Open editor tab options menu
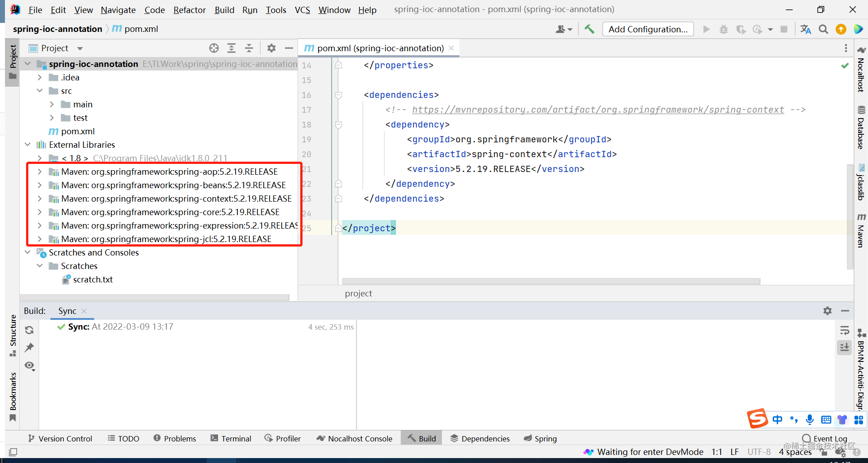Image resolution: width=868 pixels, height=463 pixels. (x=846, y=48)
